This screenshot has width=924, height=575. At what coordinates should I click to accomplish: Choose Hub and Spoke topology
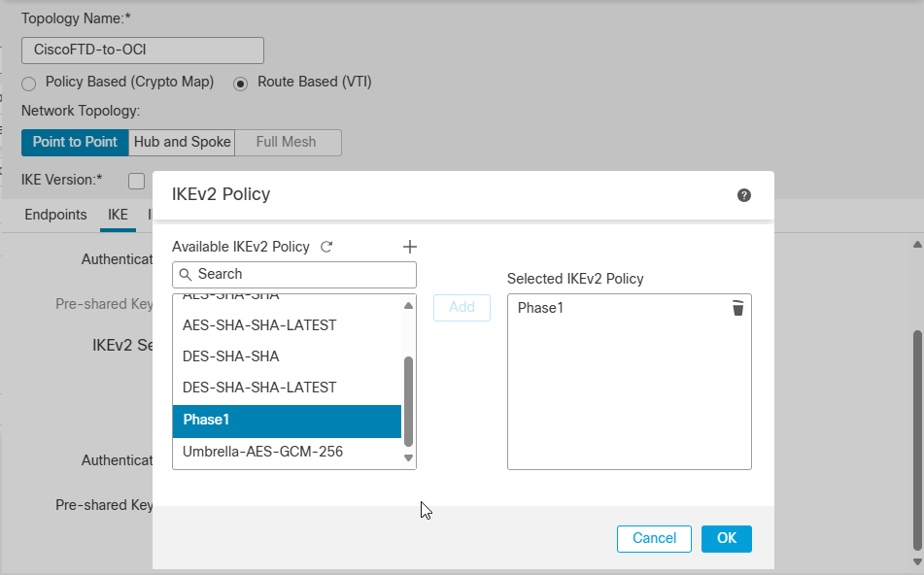coord(182,142)
